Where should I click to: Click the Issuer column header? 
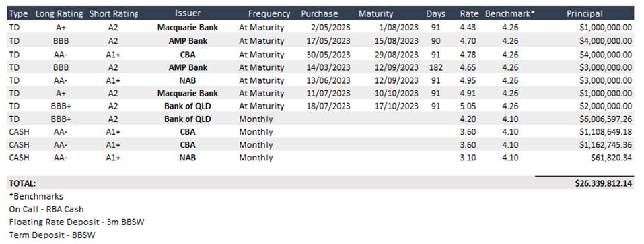point(188,13)
